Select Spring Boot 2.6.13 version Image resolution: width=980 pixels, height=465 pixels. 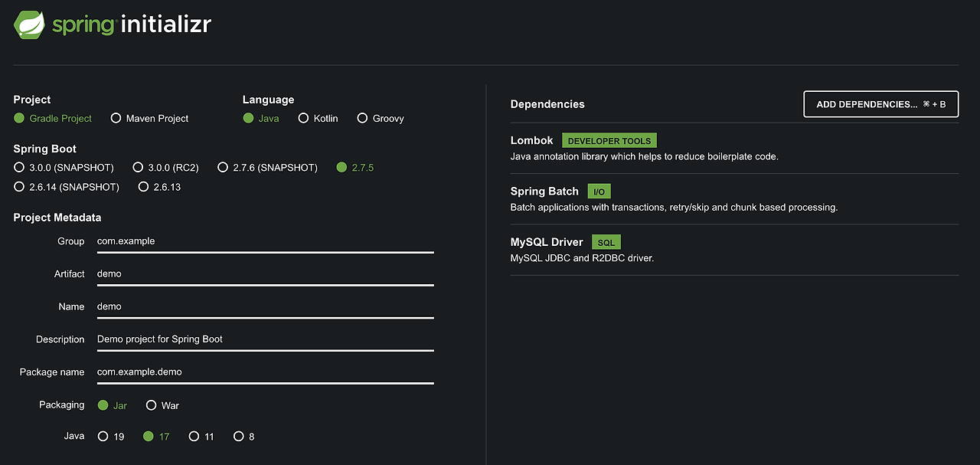[x=159, y=187]
